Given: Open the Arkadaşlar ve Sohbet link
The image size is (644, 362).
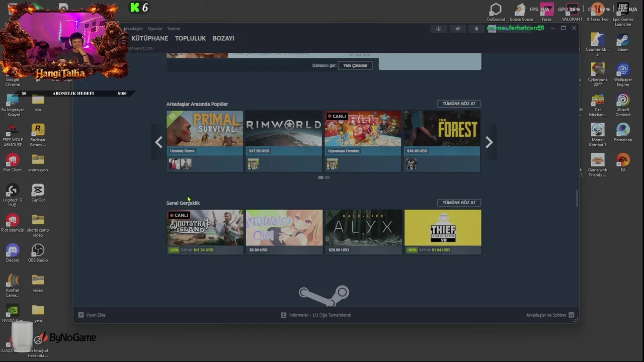Looking at the screenshot, I should 546,315.
